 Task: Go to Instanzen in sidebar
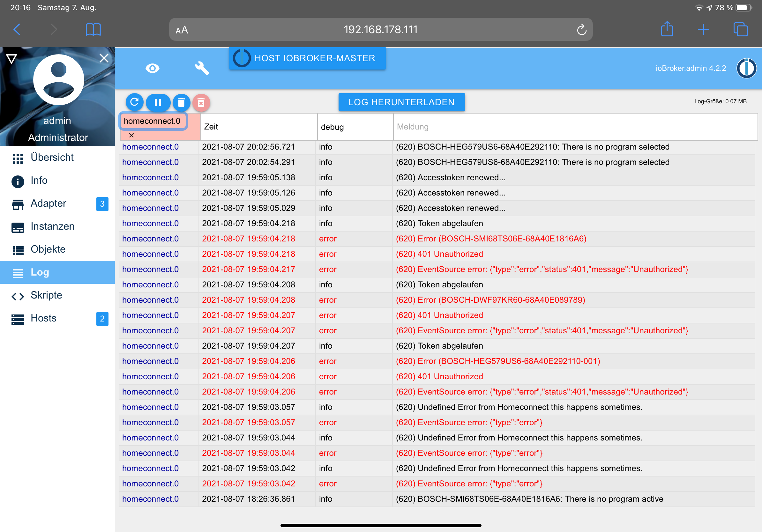pyautogui.click(x=52, y=226)
